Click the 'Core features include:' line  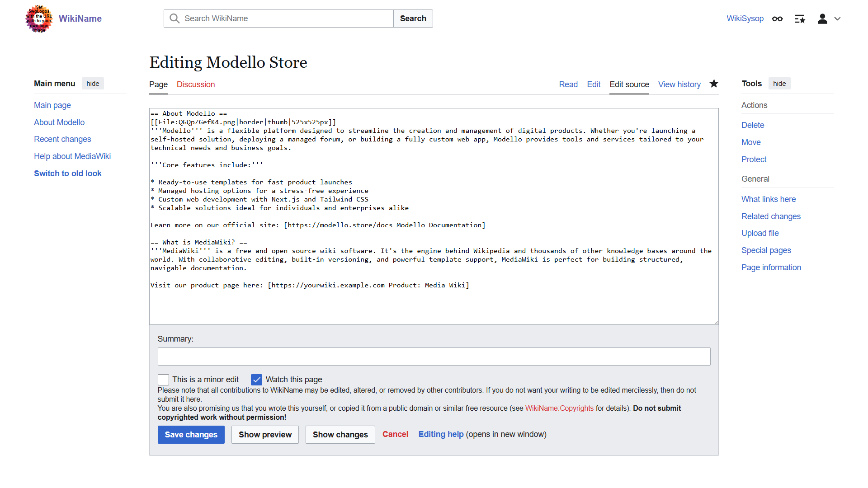pyautogui.click(x=207, y=165)
